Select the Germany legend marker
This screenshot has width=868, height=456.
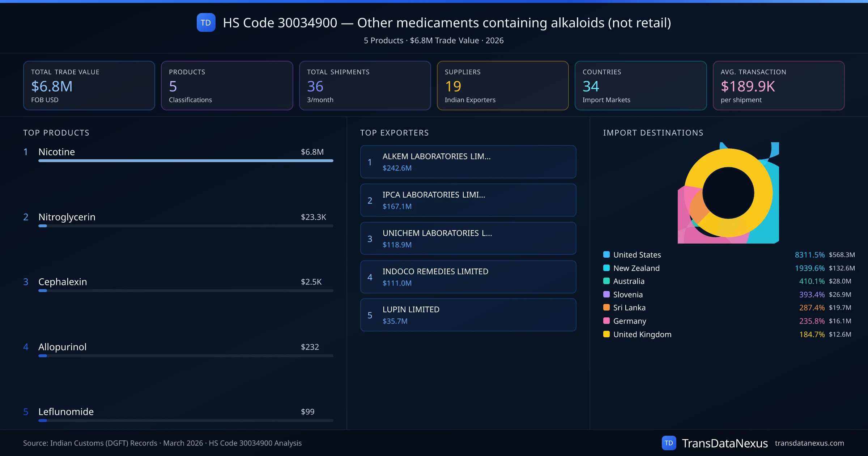[606, 321]
